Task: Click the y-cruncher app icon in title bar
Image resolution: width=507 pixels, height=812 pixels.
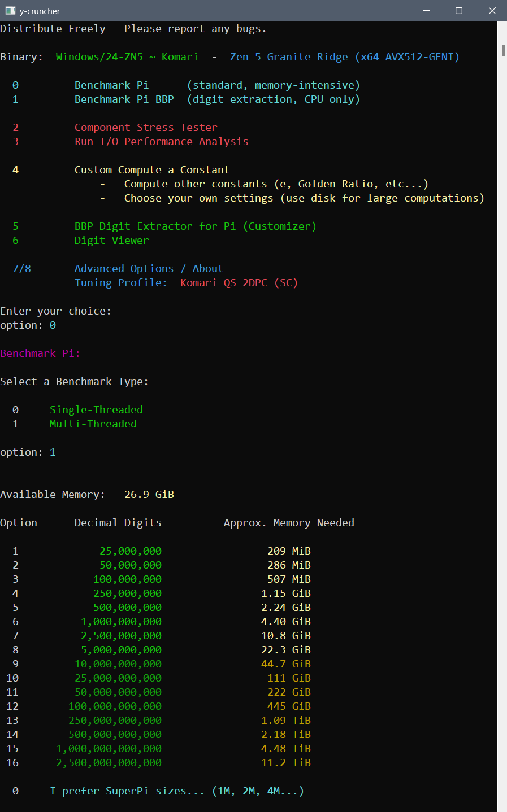Action: click(10, 11)
